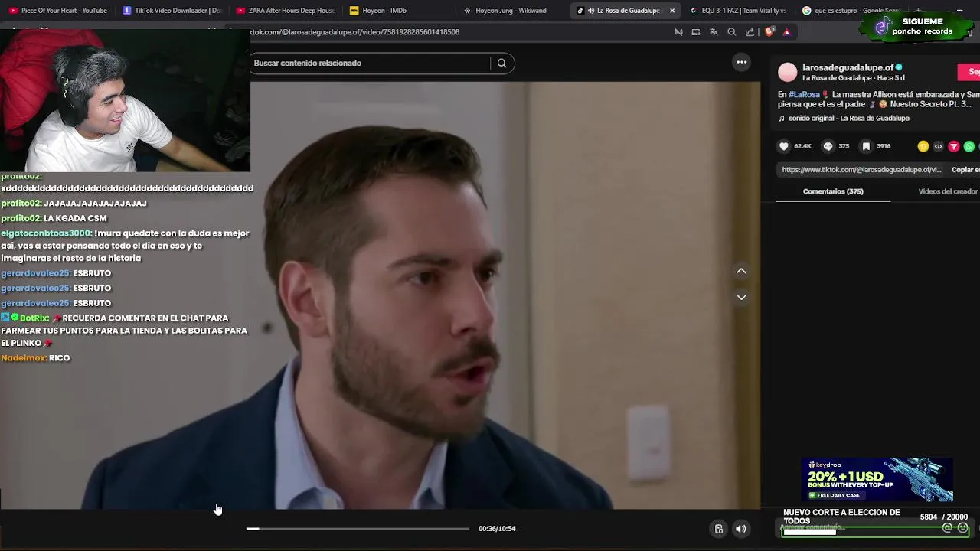Open larosadeguadalupe.of profile avatar
The image size is (980, 551).
[x=787, y=73]
